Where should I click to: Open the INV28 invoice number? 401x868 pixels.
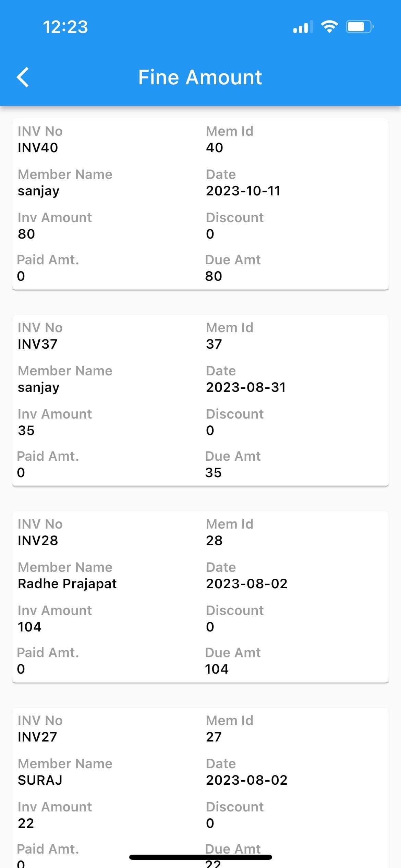pos(38,541)
